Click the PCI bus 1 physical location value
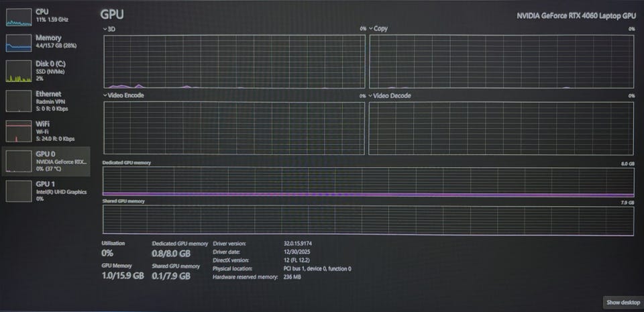The height and width of the screenshot is (312, 644). [x=317, y=268]
